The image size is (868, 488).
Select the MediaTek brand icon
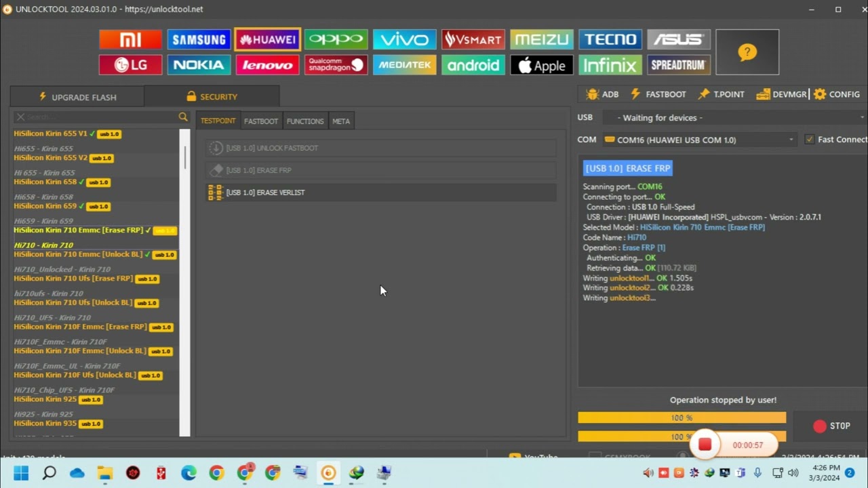(404, 65)
